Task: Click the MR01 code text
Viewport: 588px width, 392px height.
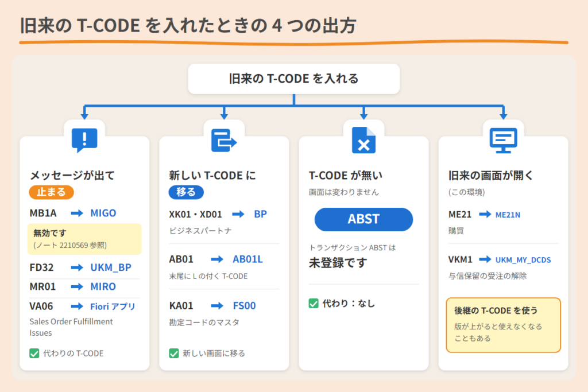Action: [x=42, y=287]
